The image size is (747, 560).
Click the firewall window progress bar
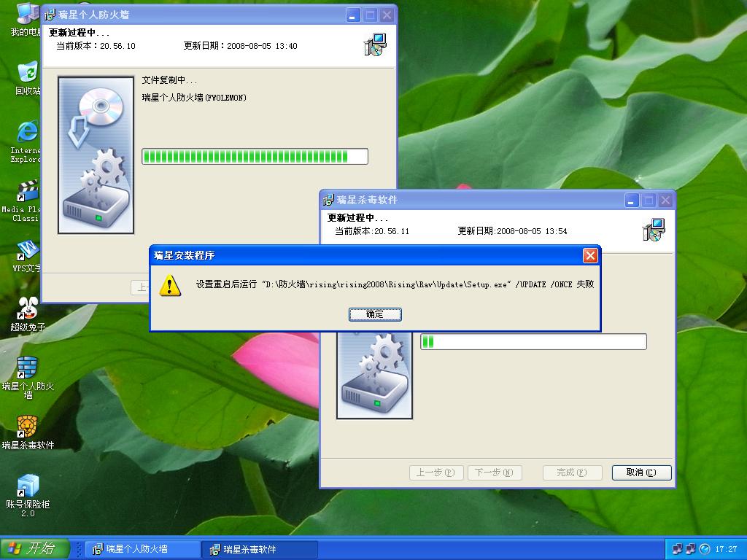pyautogui.click(x=255, y=156)
